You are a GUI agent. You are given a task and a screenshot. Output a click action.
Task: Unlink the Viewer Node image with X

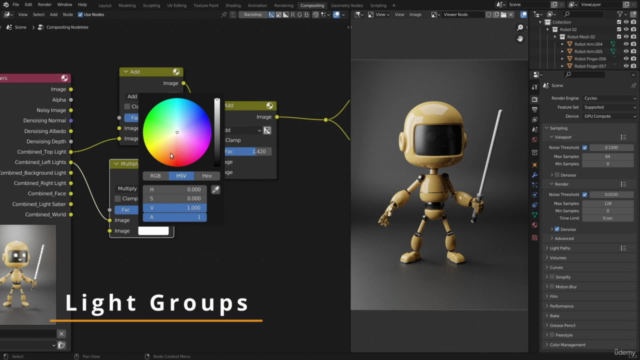pyautogui.click(x=511, y=15)
